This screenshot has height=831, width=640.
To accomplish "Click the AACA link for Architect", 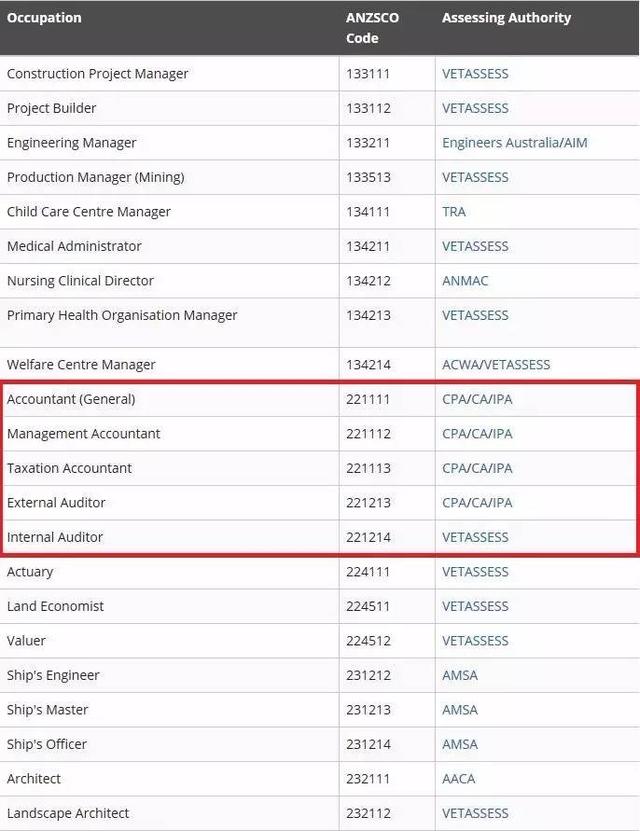I will [459, 779].
